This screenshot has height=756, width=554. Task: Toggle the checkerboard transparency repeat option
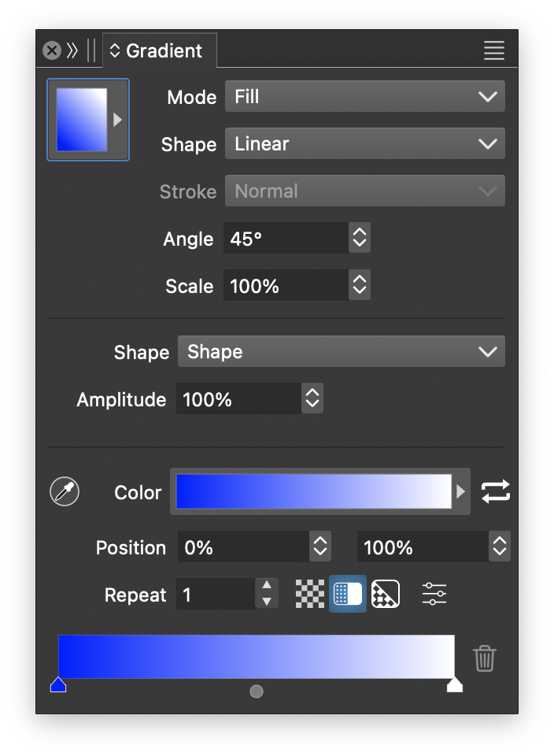coord(310,594)
